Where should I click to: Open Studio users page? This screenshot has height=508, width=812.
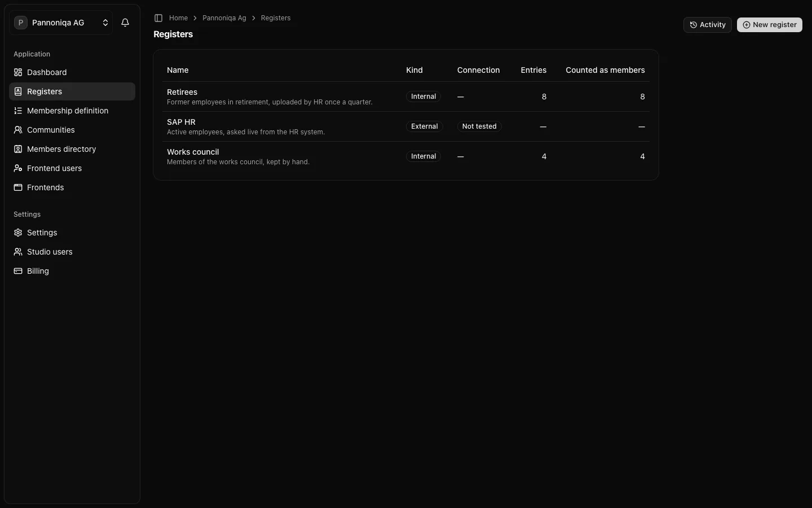[x=72, y=252]
